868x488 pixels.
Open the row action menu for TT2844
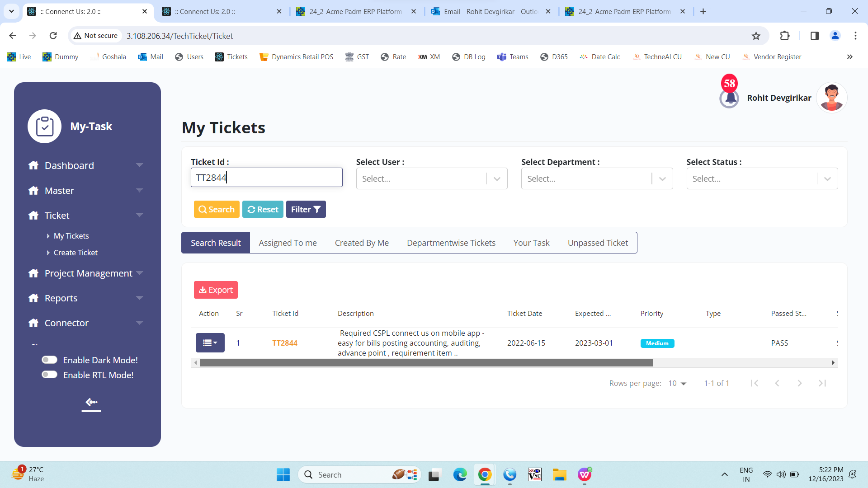210,343
